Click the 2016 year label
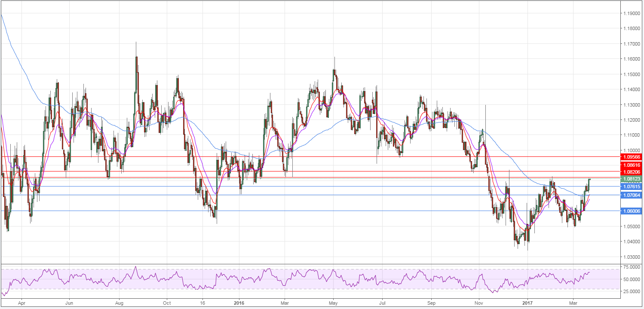Viewport: 644px width, 309px height. tap(239, 303)
